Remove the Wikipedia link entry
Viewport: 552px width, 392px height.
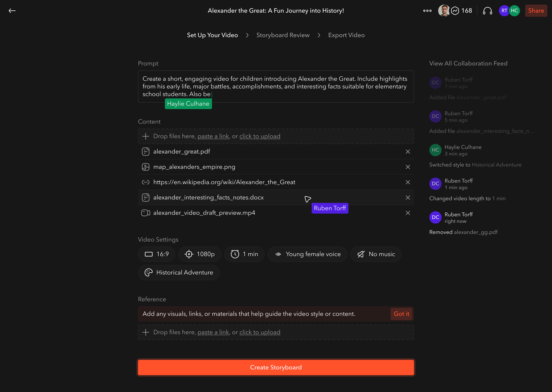coord(408,182)
